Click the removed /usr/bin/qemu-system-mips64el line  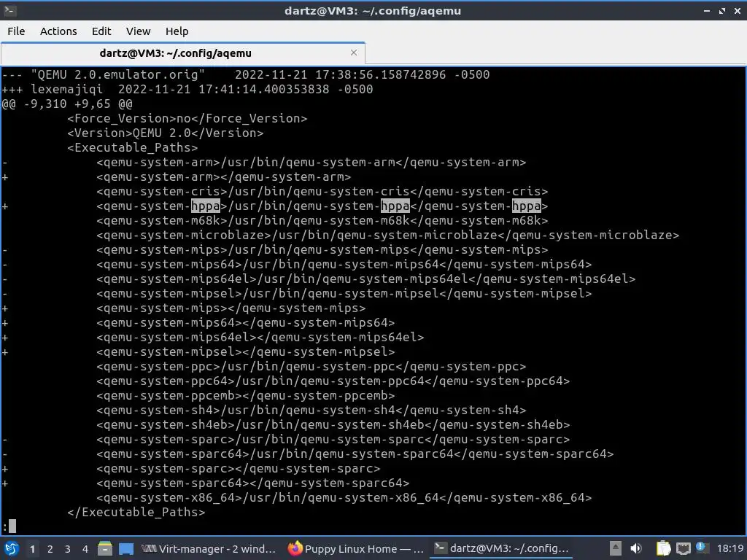click(366, 279)
